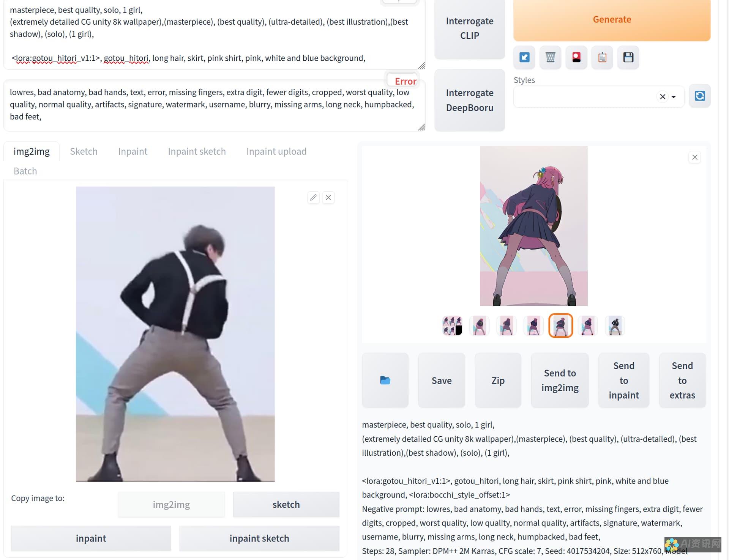Click the save to disk icon
729x560 pixels.
coord(628,57)
